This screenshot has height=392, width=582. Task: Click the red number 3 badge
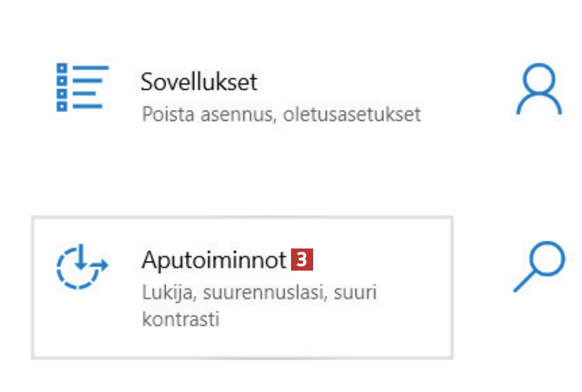point(302,259)
